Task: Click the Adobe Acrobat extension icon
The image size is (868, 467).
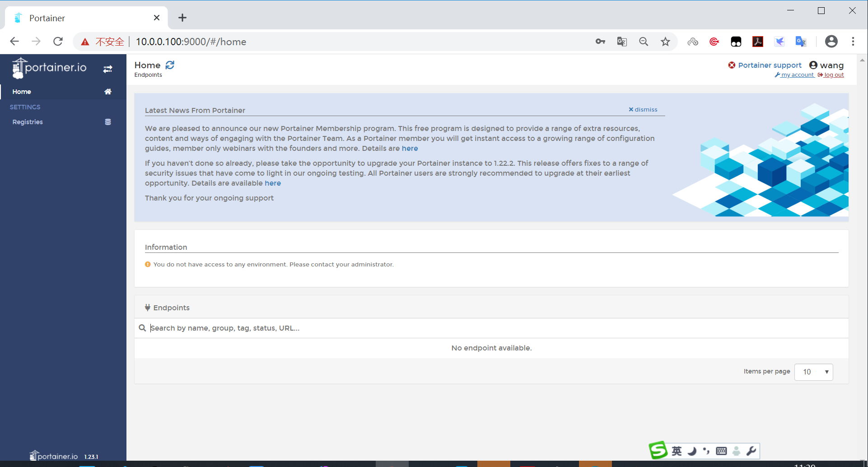Action: click(x=758, y=42)
